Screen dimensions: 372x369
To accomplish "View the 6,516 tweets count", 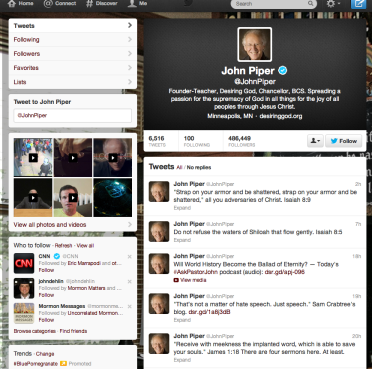I will point(157,141).
